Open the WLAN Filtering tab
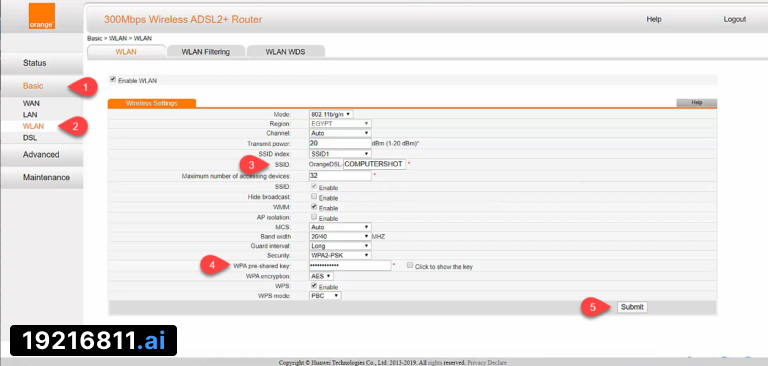 click(x=206, y=51)
